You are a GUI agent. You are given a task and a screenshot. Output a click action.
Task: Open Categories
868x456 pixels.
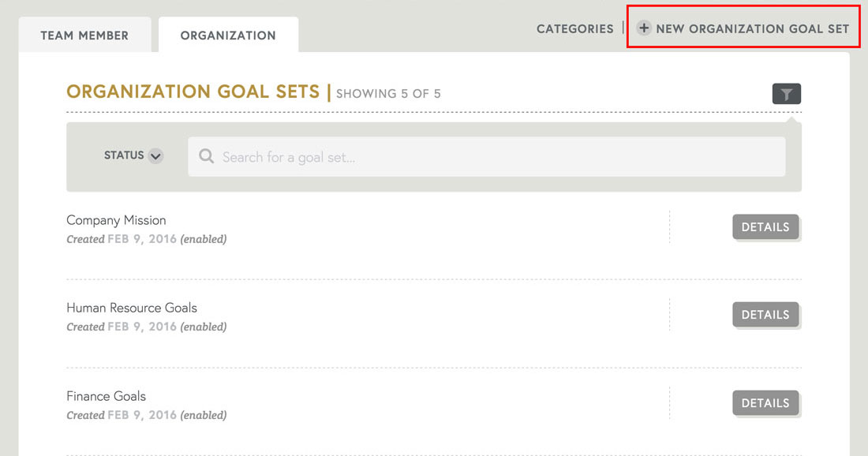(x=574, y=28)
